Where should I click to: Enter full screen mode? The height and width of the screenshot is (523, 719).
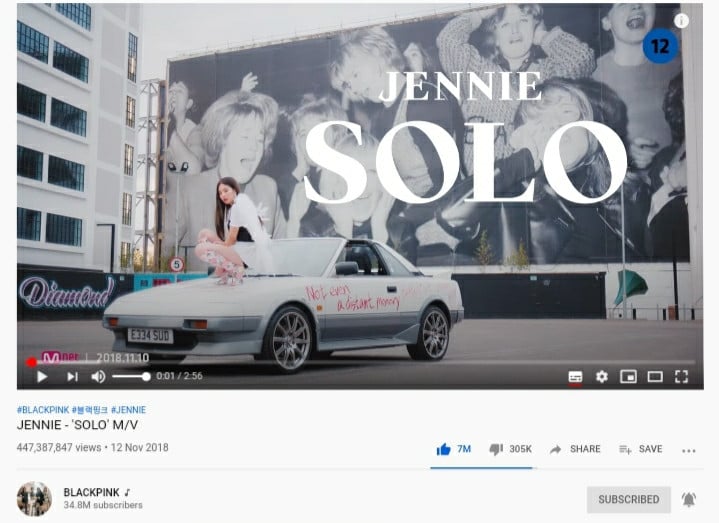pos(682,377)
